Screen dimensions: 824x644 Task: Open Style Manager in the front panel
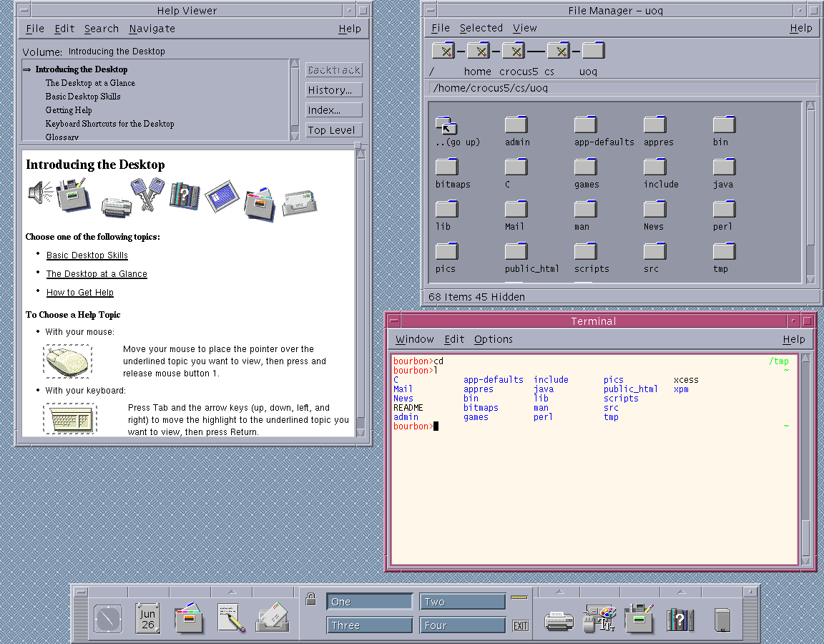599,618
